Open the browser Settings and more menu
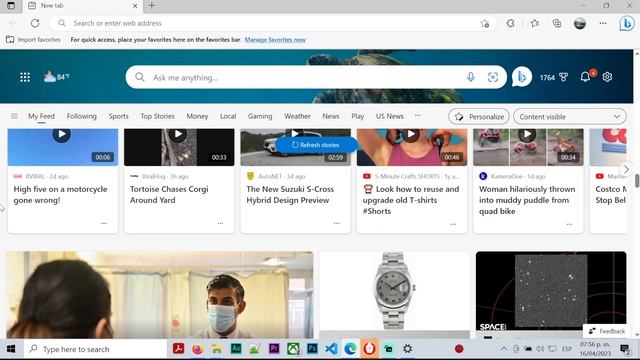This screenshot has height=360, width=640. tap(603, 23)
